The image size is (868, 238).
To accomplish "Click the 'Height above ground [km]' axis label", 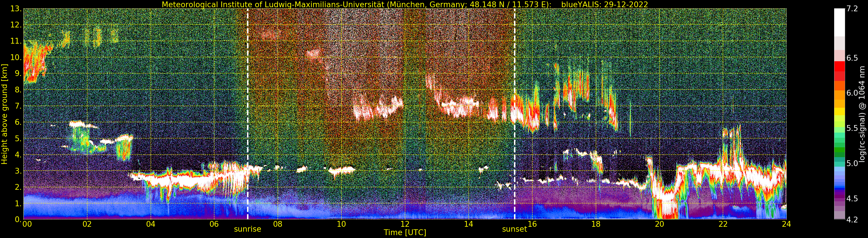I will 4,114.
